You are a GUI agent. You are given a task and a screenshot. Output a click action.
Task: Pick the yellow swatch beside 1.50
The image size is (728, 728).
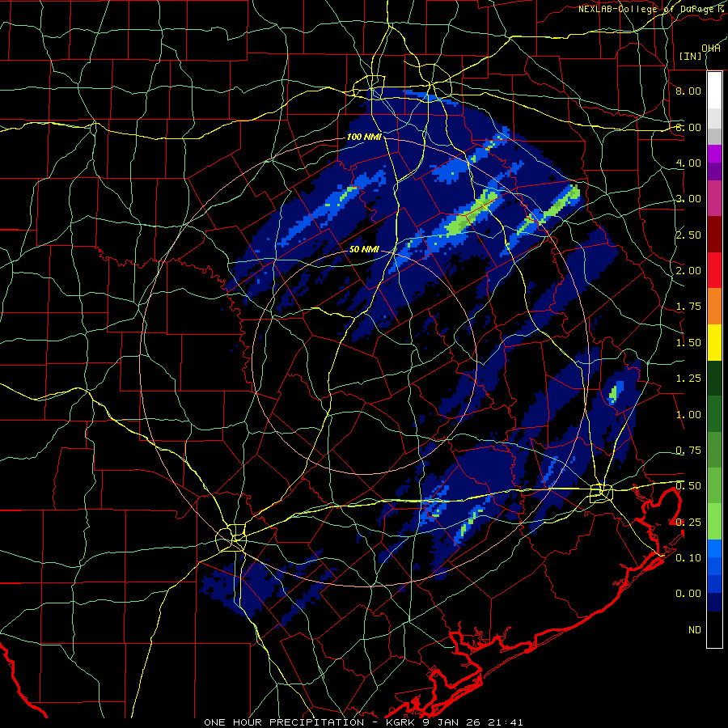point(714,342)
